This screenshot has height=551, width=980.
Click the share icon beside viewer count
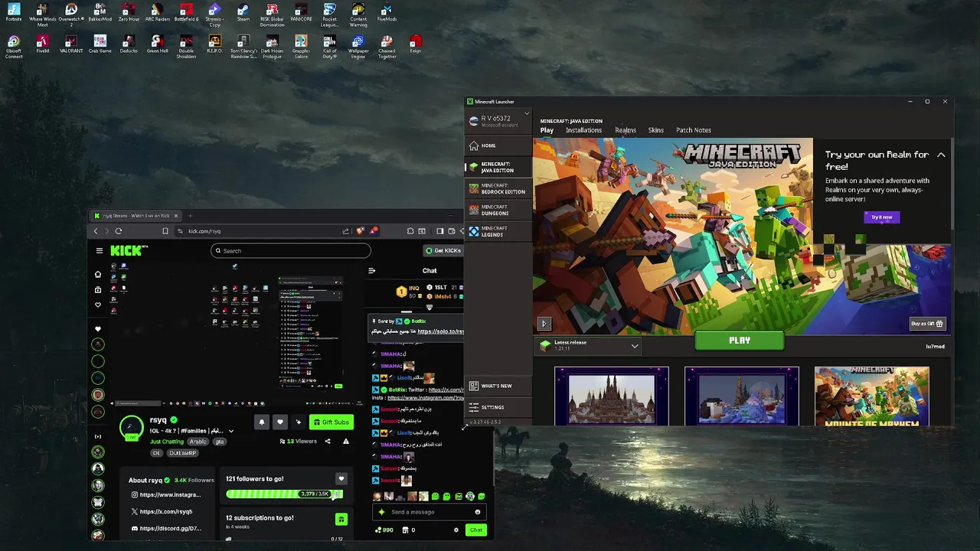(328, 441)
